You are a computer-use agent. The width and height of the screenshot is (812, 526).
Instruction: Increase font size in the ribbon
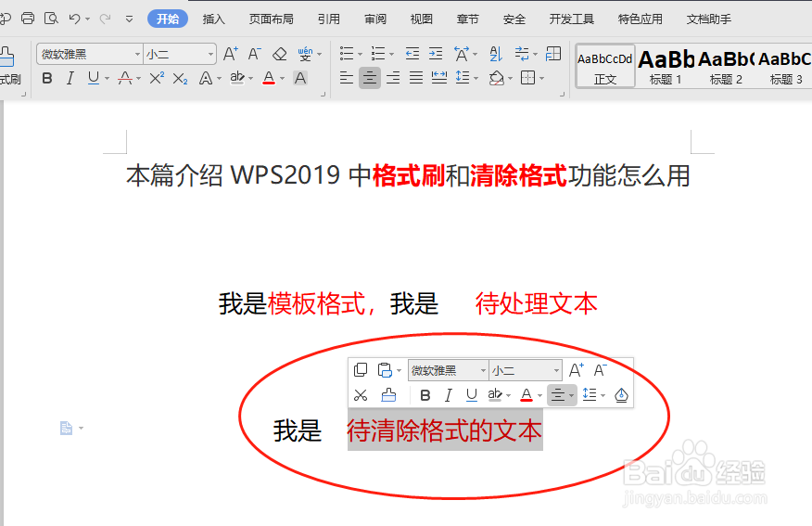click(231, 54)
